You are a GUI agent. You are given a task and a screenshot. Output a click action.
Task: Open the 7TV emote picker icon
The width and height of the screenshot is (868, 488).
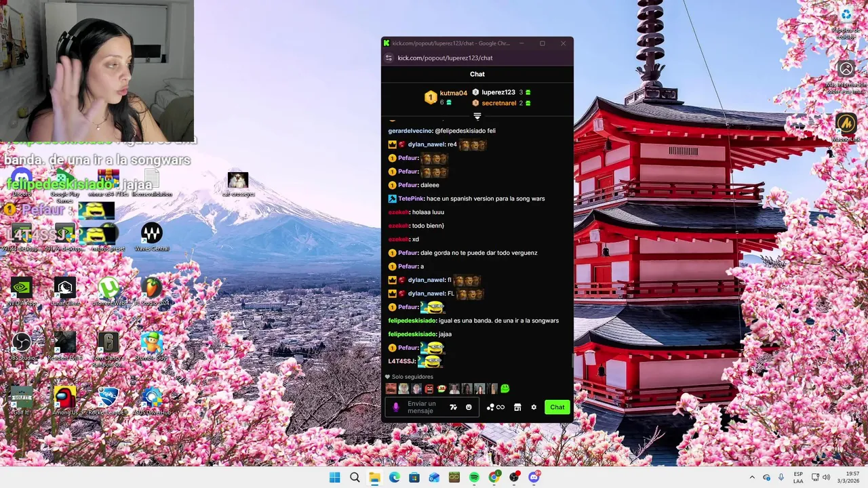(x=454, y=407)
